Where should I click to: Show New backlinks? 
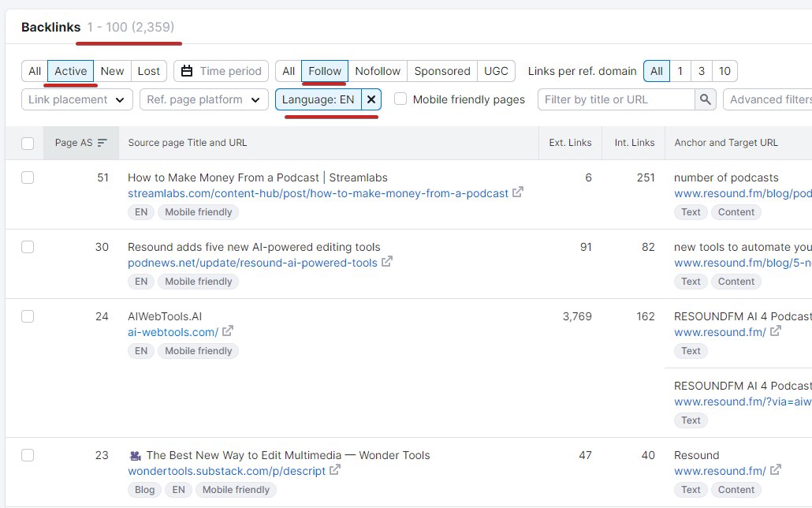[113, 71]
